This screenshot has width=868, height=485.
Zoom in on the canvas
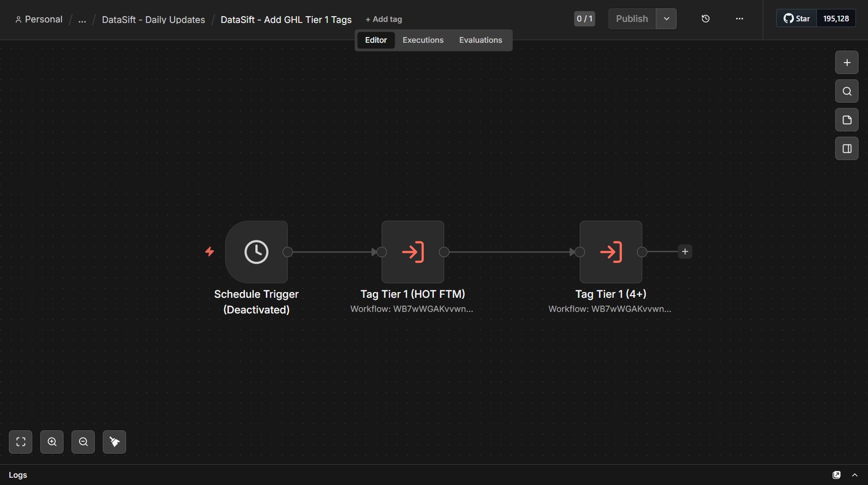(52, 442)
